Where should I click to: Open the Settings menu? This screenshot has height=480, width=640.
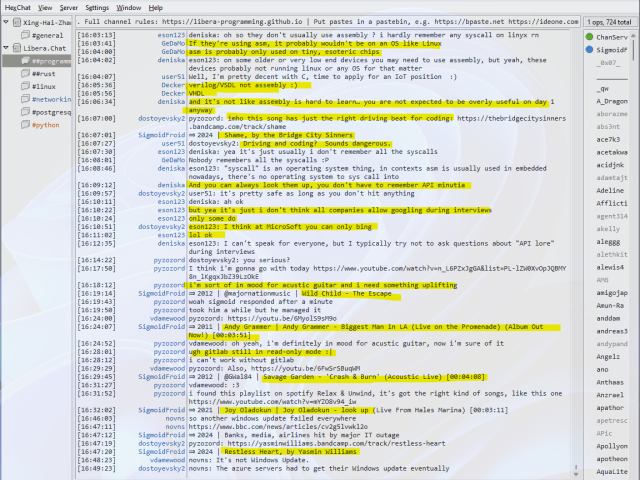click(x=97, y=7)
